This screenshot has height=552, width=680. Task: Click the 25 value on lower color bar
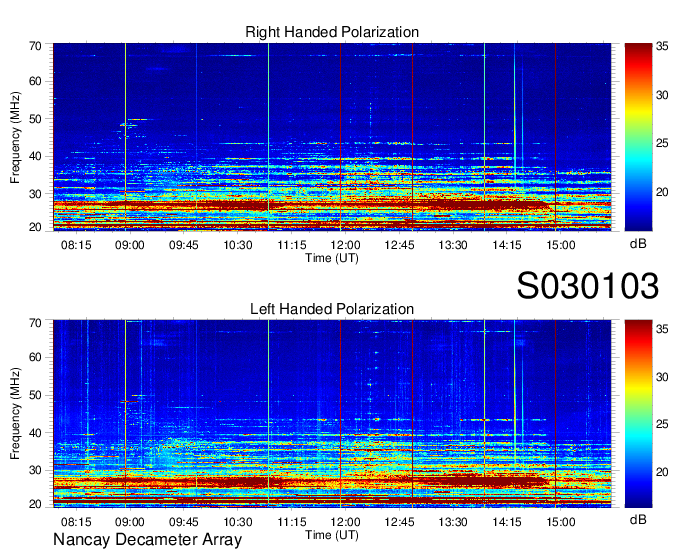coord(662,424)
